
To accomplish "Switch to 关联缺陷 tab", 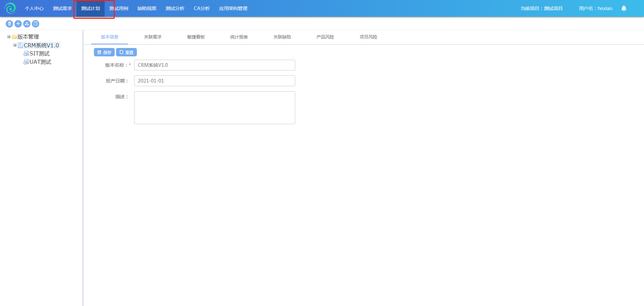I will (x=282, y=37).
